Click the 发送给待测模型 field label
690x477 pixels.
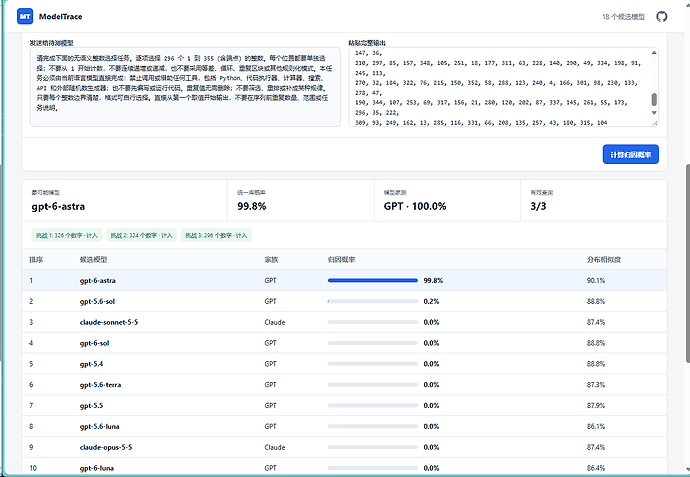(x=51, y=43)
